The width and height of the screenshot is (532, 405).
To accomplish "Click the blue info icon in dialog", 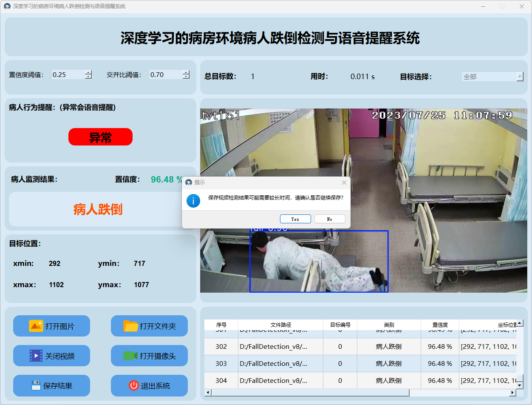I will point(193,200).
